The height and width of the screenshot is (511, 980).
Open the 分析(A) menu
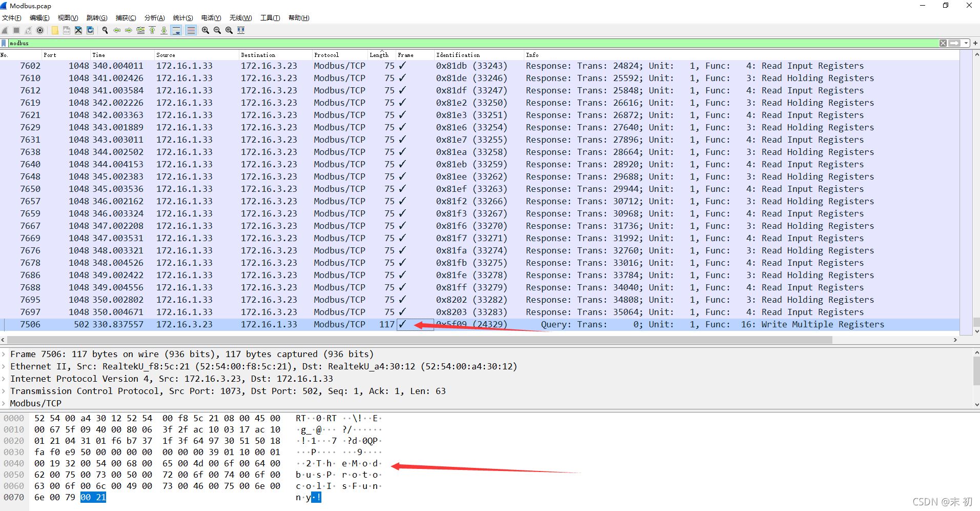coord(154,18)
